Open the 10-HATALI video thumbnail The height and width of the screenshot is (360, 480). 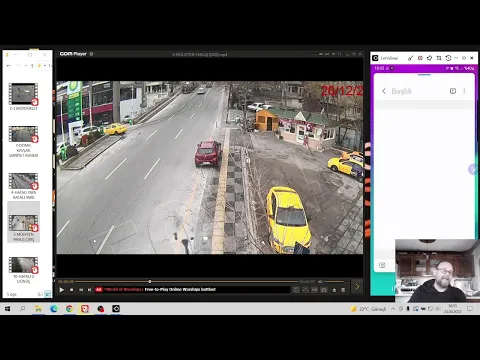coord(23,265)
